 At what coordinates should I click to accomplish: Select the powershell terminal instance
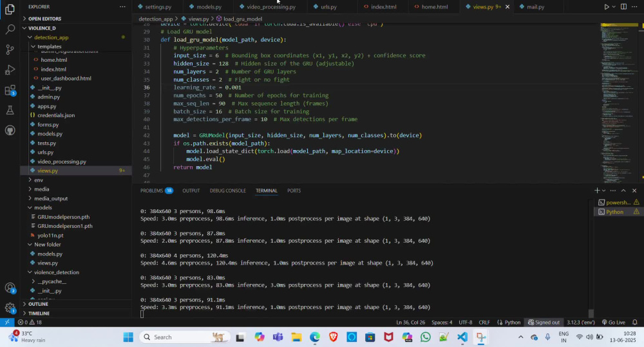[618, 202]
